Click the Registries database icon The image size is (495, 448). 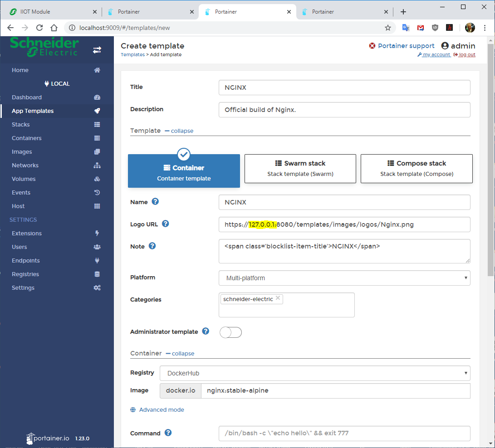[97, 274]
